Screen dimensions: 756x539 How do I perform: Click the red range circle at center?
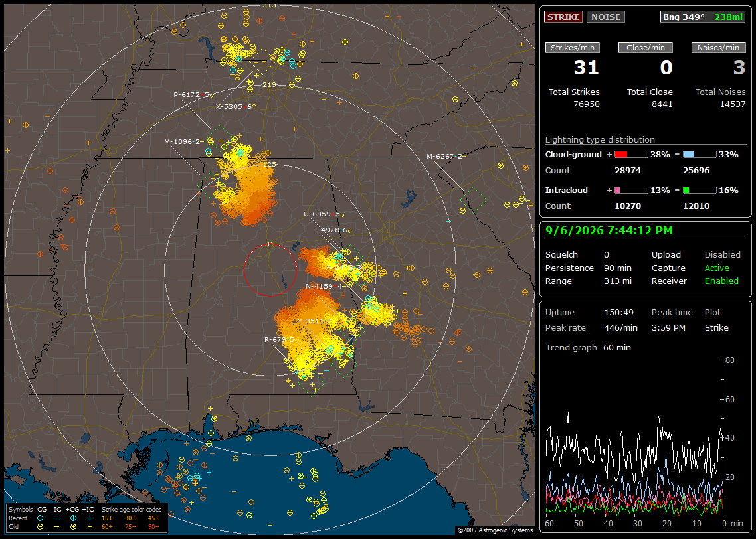(270, 269)
